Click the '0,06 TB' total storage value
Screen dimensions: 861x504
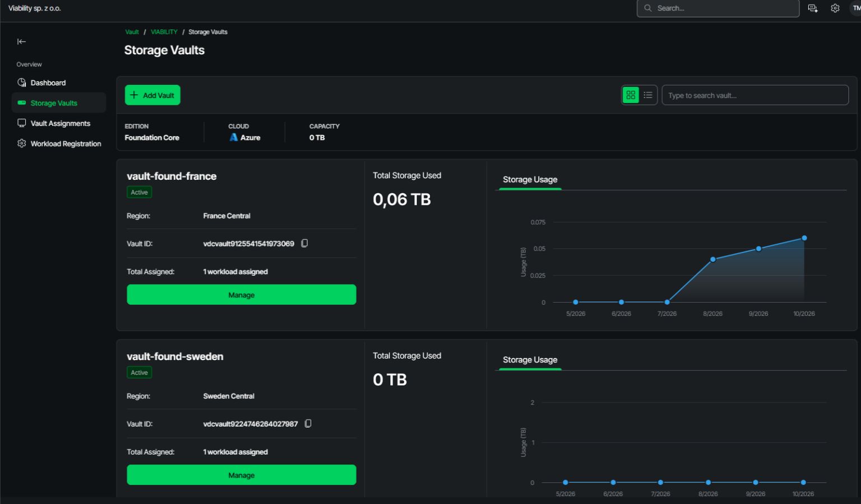point(402,199)
